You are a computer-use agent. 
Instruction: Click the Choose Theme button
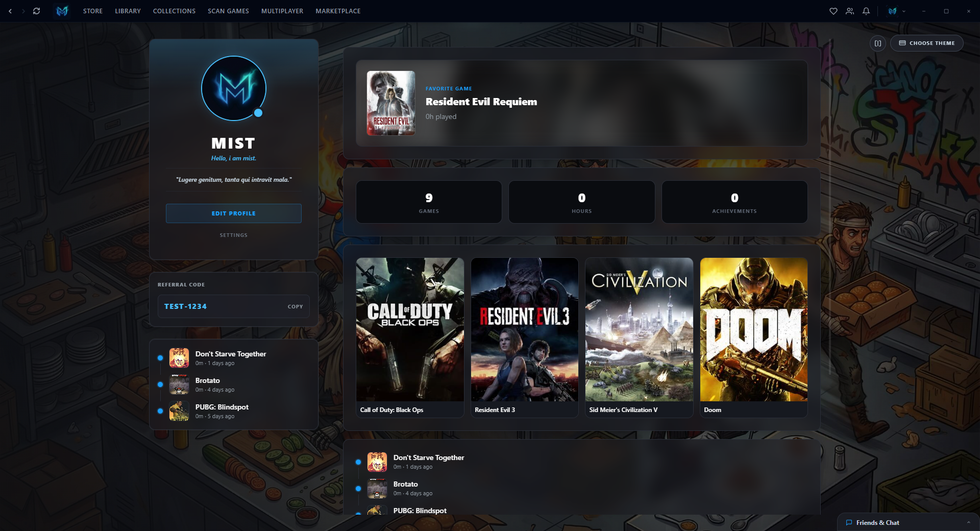tap(927, 43)
